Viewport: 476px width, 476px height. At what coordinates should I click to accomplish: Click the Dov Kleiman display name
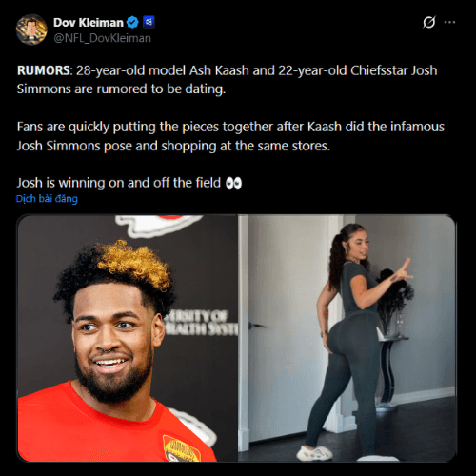click(89, 22)
